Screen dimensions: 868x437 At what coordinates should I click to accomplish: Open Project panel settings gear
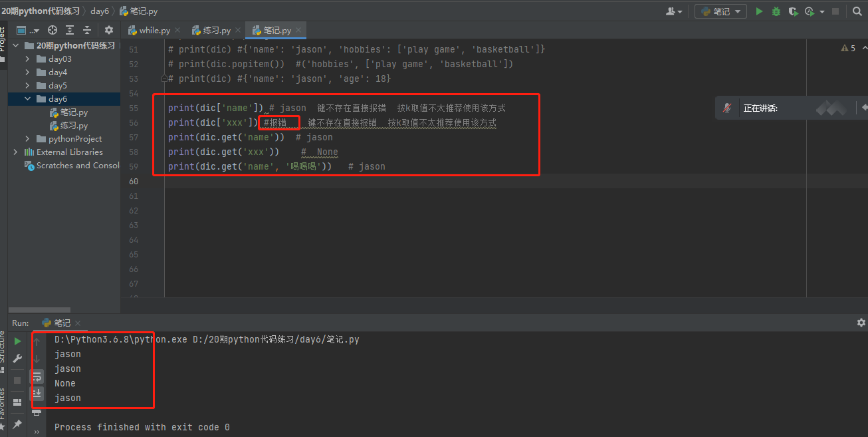click(x=109, y=30)
